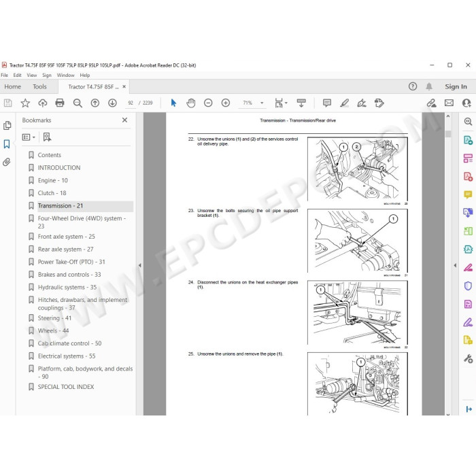Open the View menu
The height and width of the screenshot is (476, 476).
click(32, 75)
